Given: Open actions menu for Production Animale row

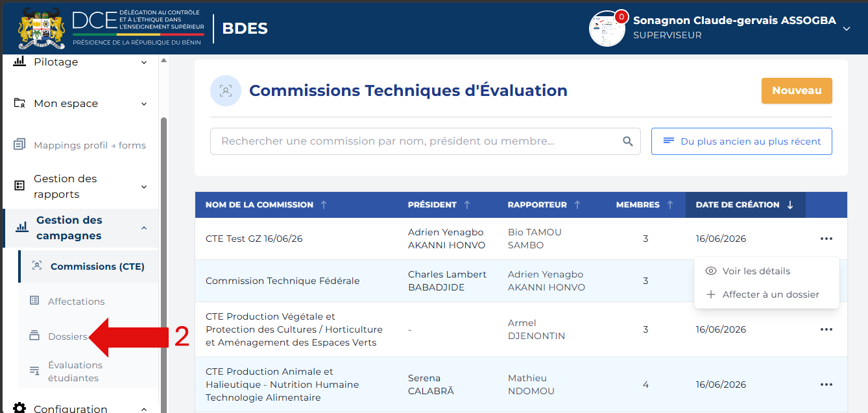Looking at the screenshot, I should [826, 384].
